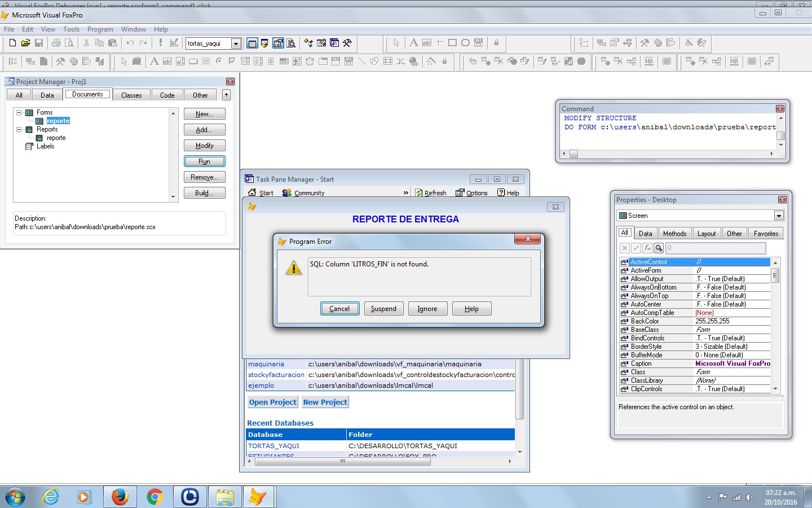Select the Check Box form control tool
812x508 pixels.
(x=232, y=61)
